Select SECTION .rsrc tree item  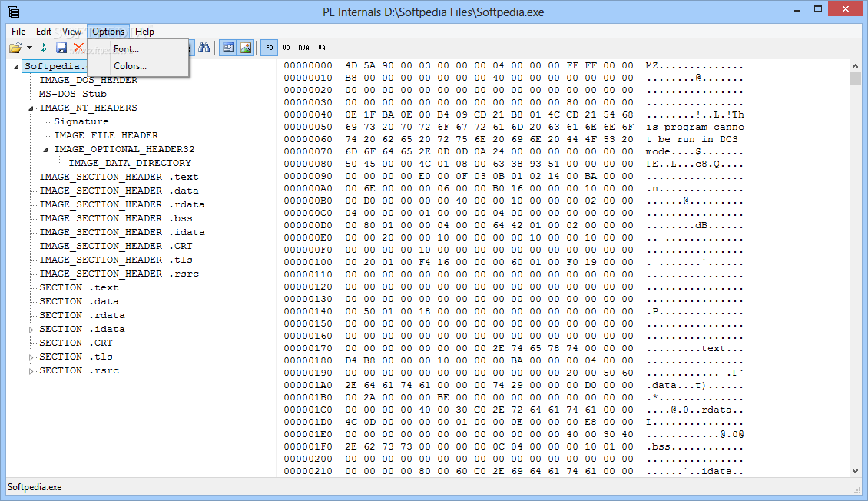click(x=78, y=370)
